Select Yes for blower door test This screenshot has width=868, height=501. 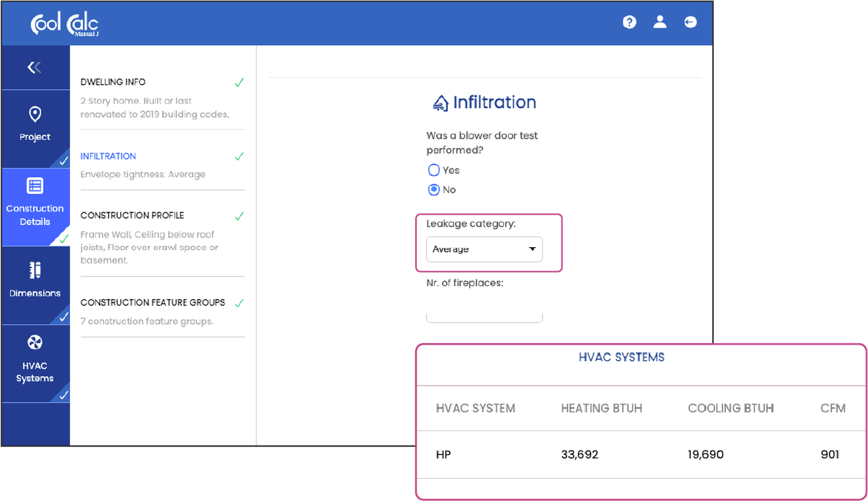click(x=433, y=170)
